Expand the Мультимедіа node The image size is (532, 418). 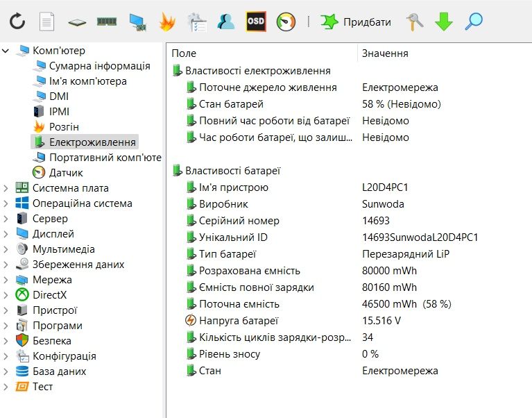tap(6, 249)
